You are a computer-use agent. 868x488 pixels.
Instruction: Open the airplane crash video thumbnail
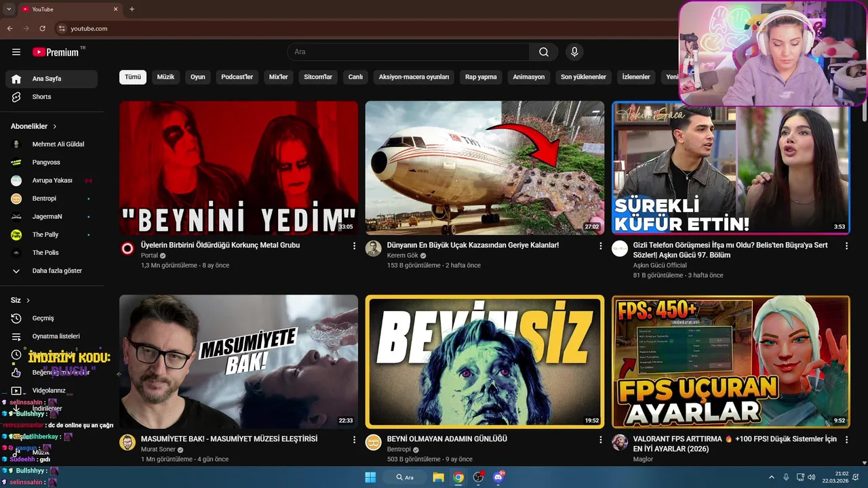[x=485, y=168]
